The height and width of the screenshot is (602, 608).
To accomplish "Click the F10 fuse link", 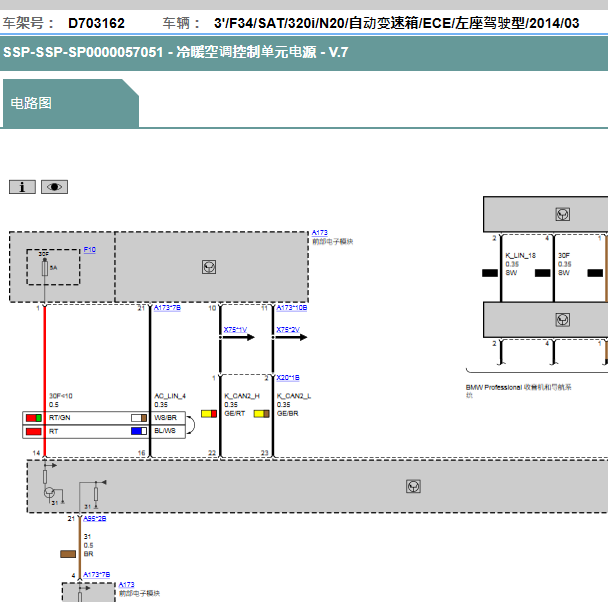I will [x=90, y=250].
